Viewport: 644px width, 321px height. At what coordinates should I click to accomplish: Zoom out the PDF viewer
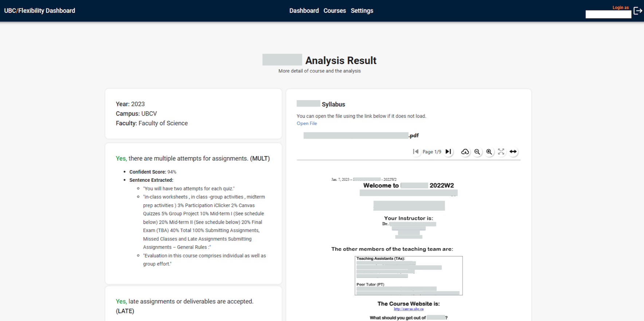click(x=477, y=151)
